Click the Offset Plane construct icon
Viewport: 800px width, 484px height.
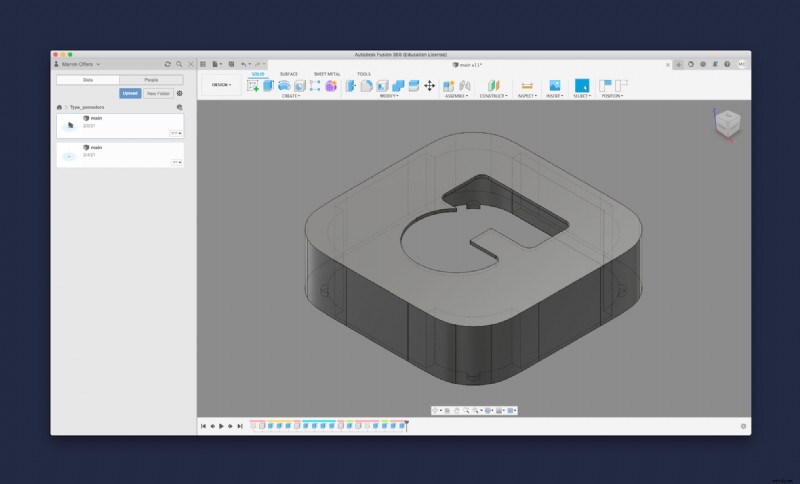[x=493, y=86]
